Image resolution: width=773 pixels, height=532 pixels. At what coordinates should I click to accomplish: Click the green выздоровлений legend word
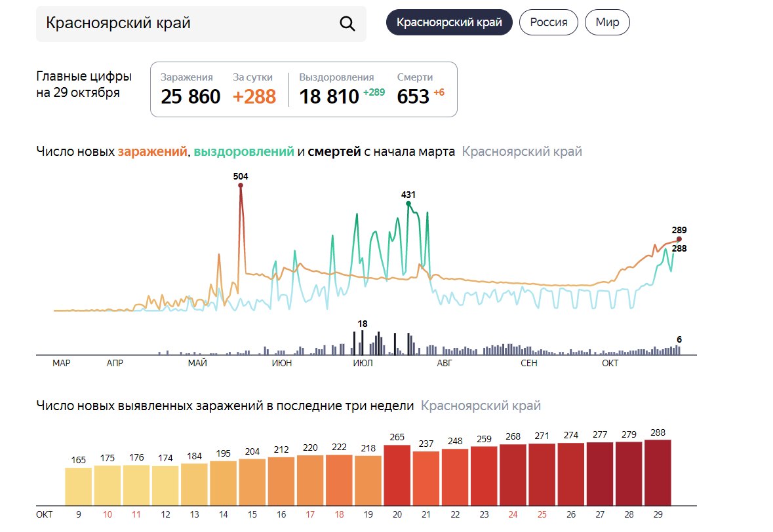coord(244,152)
